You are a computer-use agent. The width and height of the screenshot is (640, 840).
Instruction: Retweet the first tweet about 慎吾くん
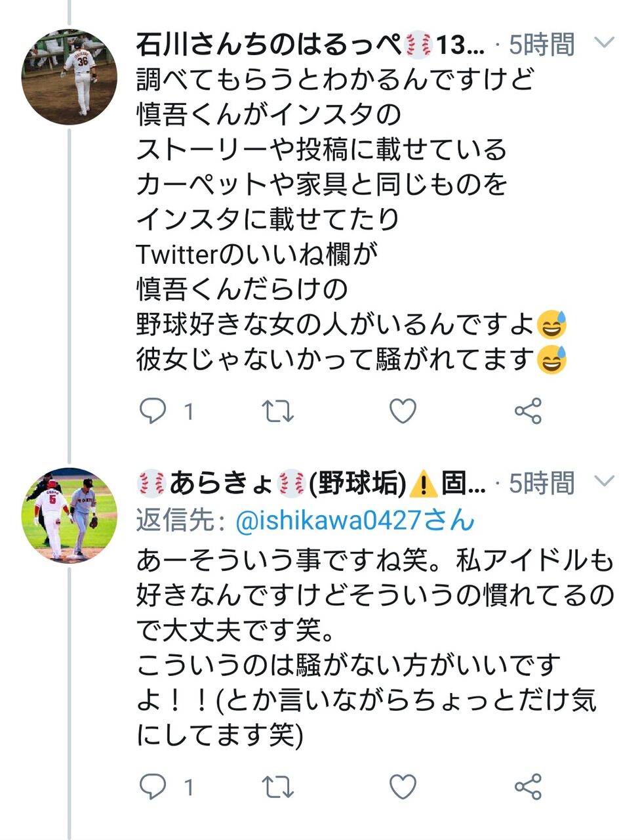[277, 411]
